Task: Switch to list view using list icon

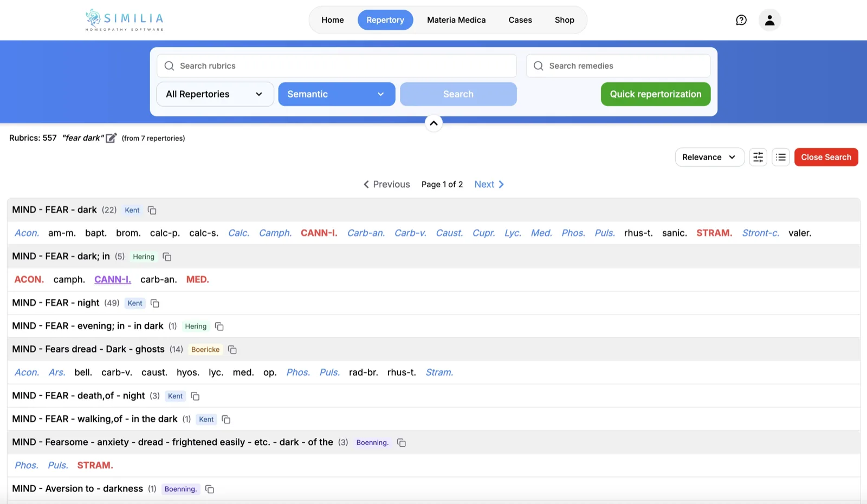Action: (x=780, y=157)
